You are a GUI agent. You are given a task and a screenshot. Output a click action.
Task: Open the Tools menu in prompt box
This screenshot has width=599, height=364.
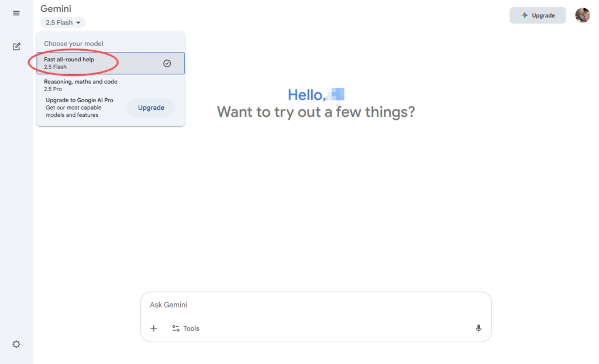click(x=185, y=328)
